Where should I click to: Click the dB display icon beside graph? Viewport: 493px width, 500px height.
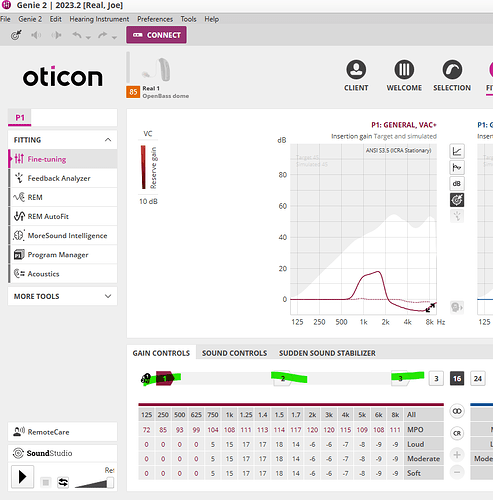click(x=457, y=184)
